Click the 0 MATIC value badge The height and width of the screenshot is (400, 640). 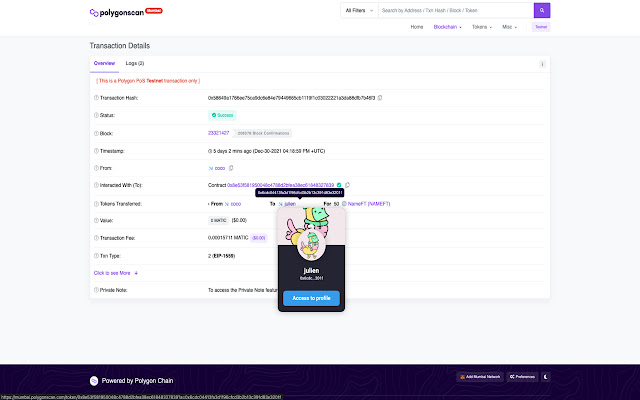[x=218, y=220]
